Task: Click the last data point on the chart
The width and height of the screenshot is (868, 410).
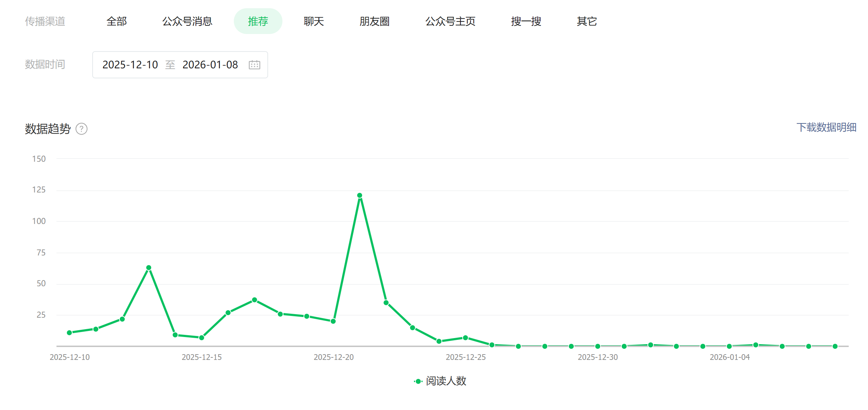Action: [x=835, y=346]
